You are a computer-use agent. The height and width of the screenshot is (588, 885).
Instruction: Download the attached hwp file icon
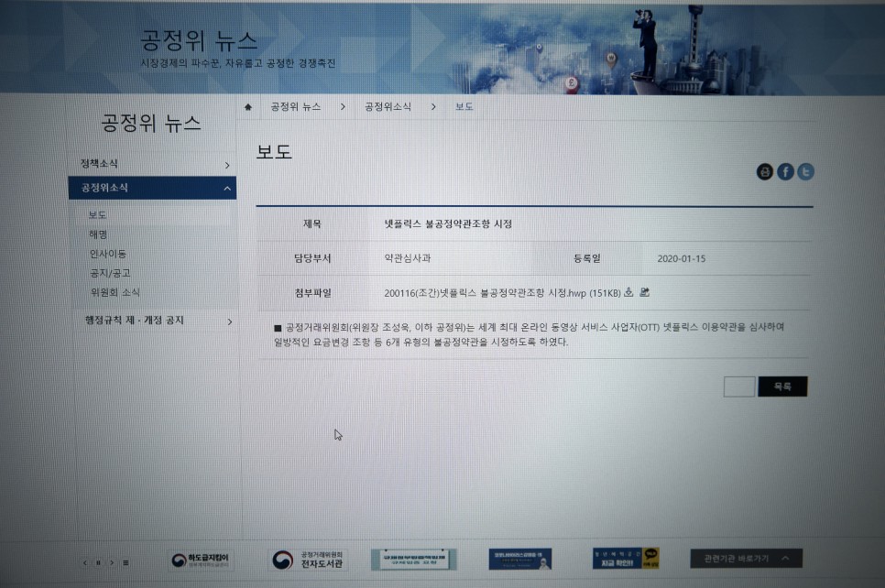[628, 292]
